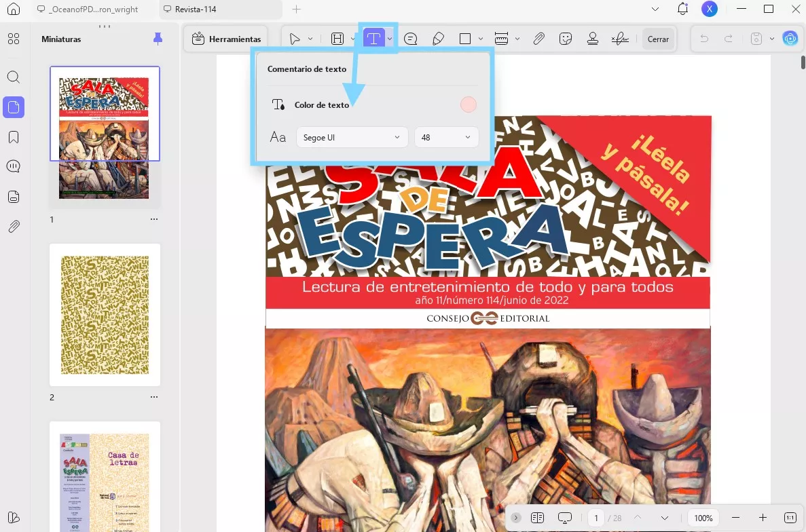Redo the last action
This screenshot has height=532, width=806.
729,39
